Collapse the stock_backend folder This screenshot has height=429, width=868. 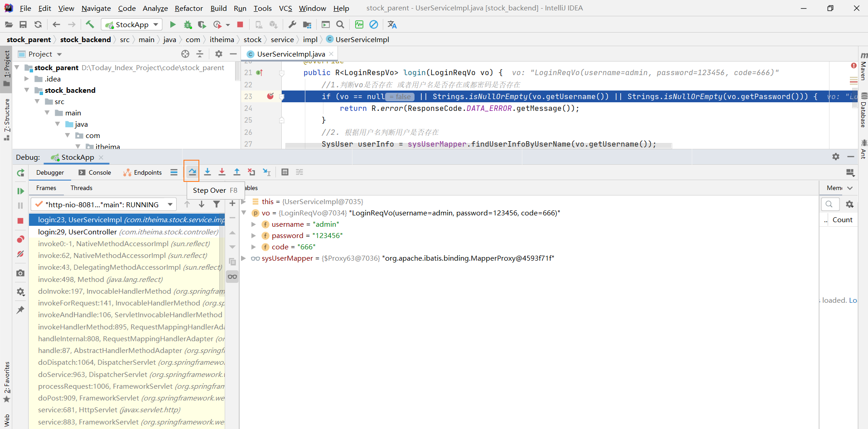point(27,90)
